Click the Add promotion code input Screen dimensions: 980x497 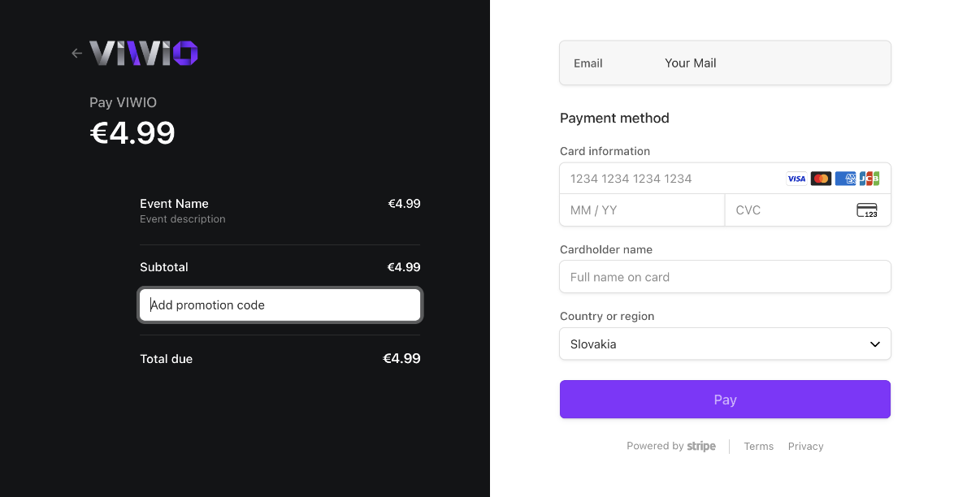(x=280, y=305)
